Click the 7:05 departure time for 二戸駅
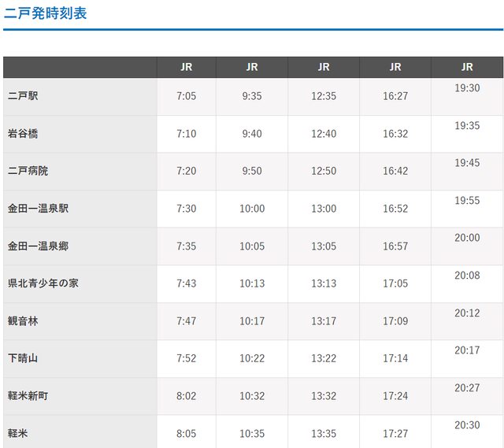 (187, 96)
